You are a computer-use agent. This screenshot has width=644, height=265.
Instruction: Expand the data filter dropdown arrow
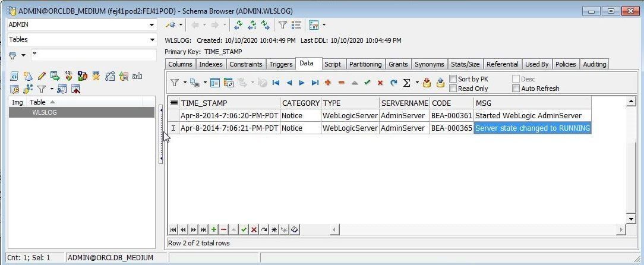[185, 83]
